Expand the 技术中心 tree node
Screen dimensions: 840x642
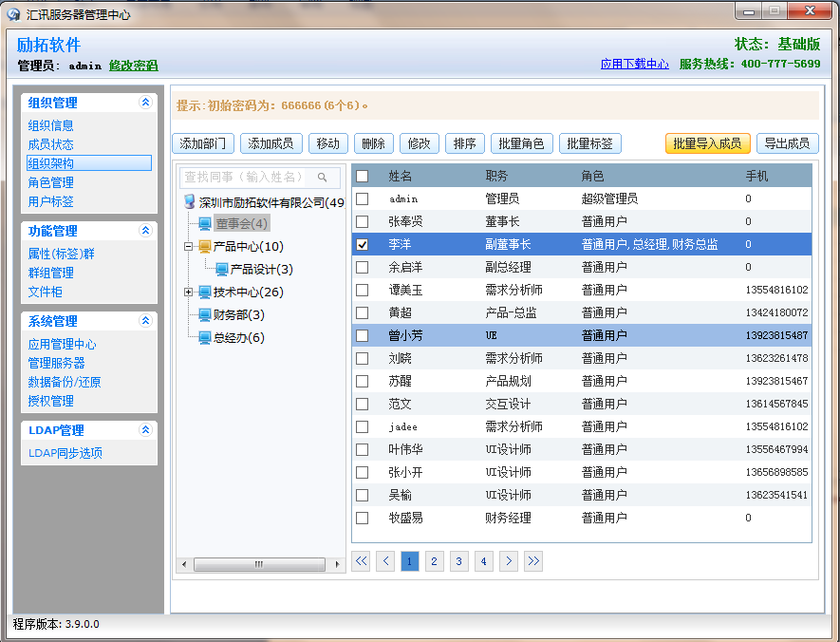(188, 293)
